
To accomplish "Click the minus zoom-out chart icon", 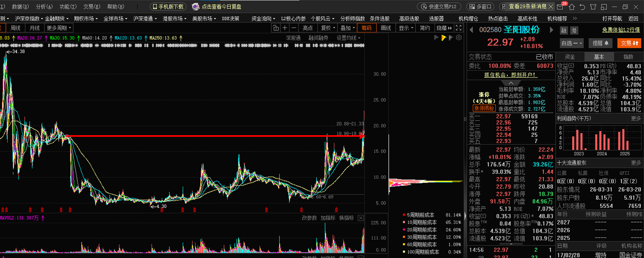I will coord(294,28).
